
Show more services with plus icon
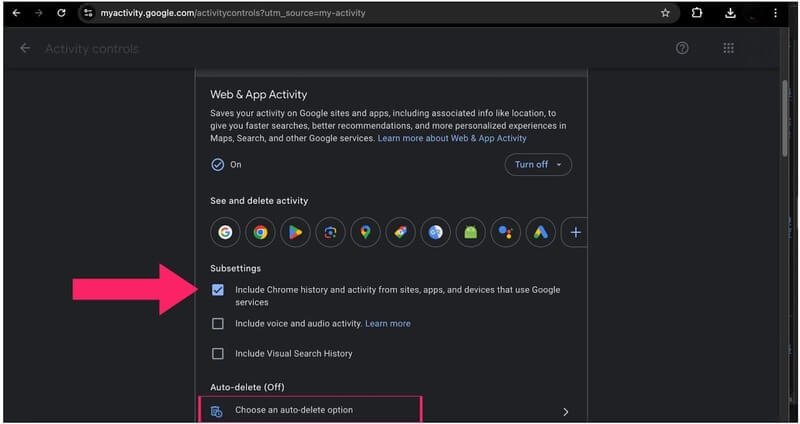575,233
